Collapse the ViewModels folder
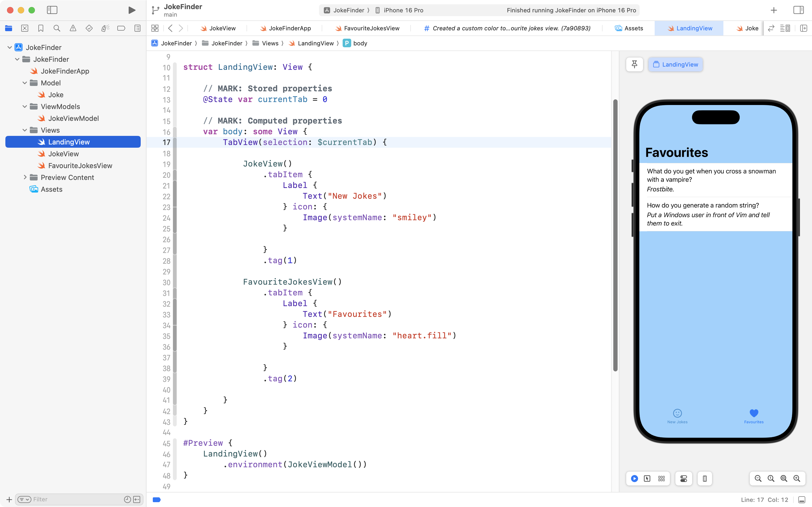This screenshot has width=812, height=507. point(25,107)
